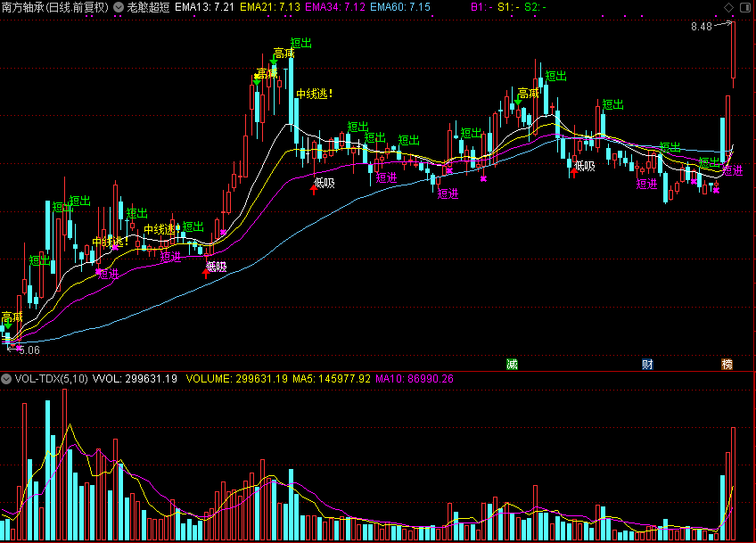Viewport: 756px width, 543px height.
Task: Click the 5.06 low price label
Action: 29,350
